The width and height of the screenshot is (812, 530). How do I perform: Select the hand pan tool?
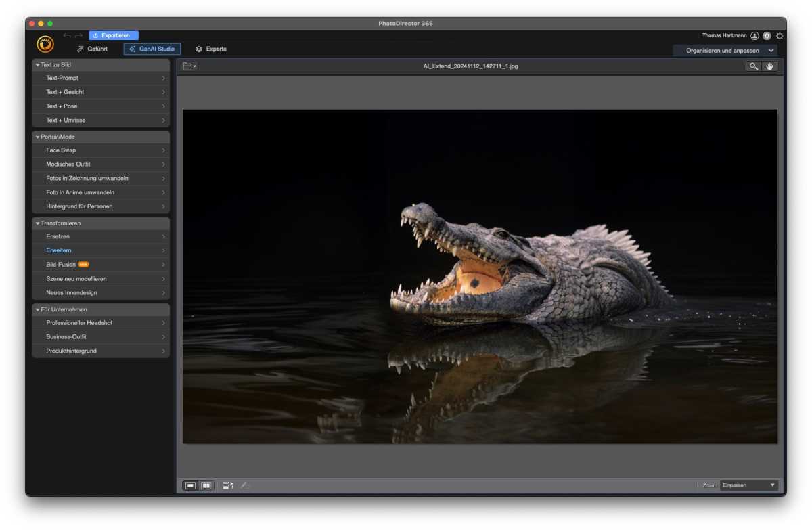click(x=769, y=66)
